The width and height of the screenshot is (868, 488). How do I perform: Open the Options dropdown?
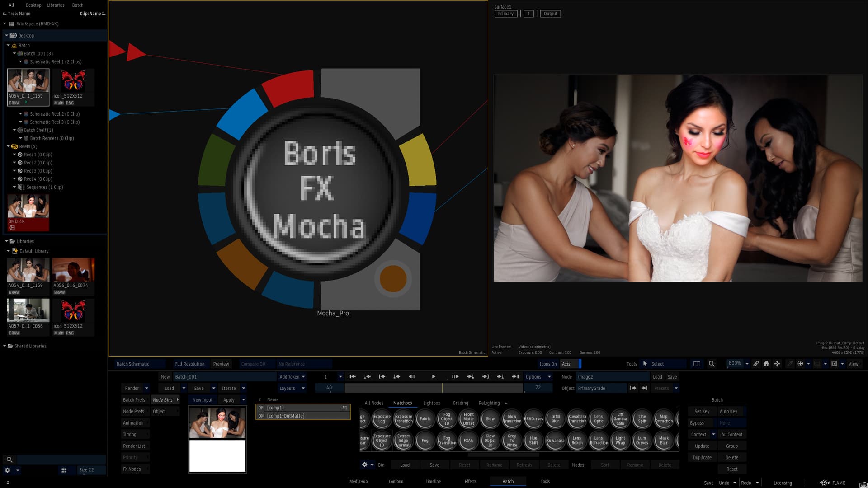click(538, 377)
